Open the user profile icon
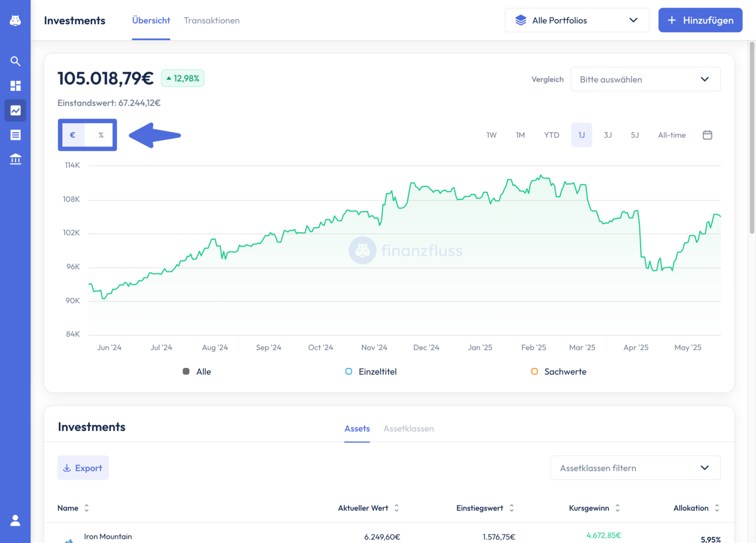Image resolution: width=756 pixels, height=543 pixels. pos(16,520)
